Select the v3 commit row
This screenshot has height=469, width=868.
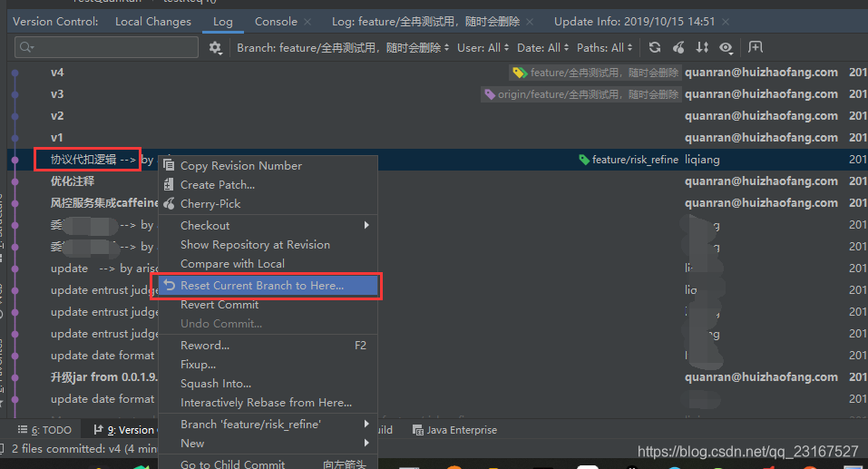(x=437, y=94)
